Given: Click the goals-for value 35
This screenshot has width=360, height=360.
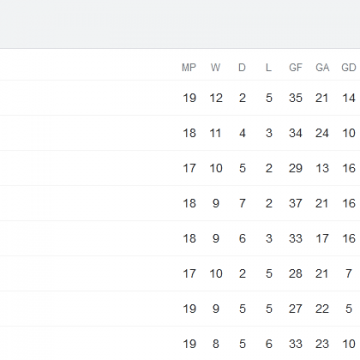Looking at the screenshot, I should point(296,98).
